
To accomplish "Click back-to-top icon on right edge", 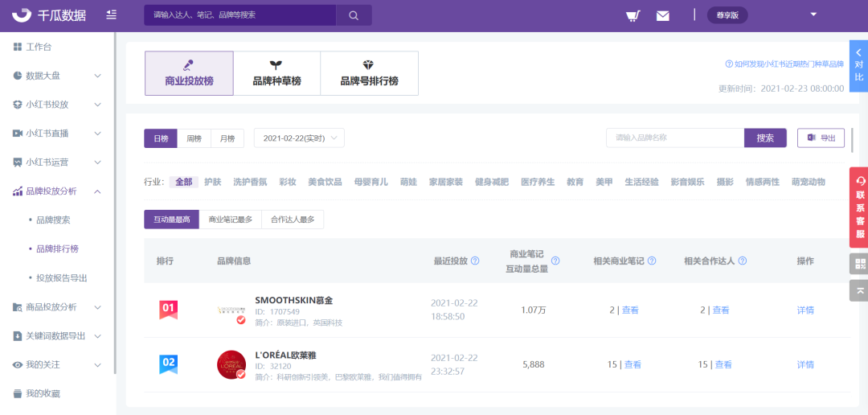I will pyautogui.click(x=858, y=290).
